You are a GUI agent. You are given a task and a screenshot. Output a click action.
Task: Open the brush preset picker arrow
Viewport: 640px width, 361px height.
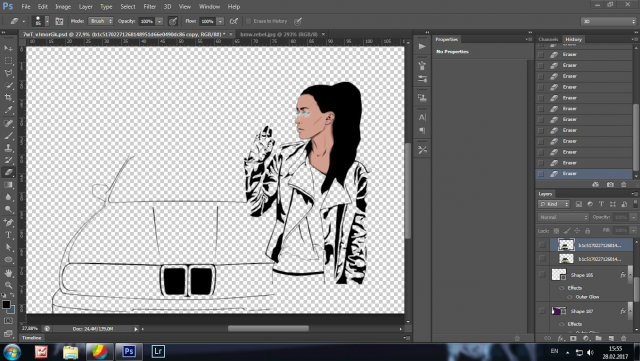pyautogui.click(x=47, y=21)
